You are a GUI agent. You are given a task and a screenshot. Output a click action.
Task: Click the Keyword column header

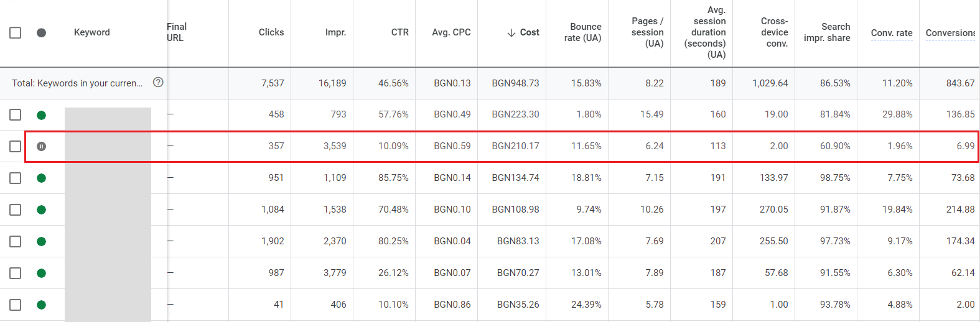click(91, 32)
